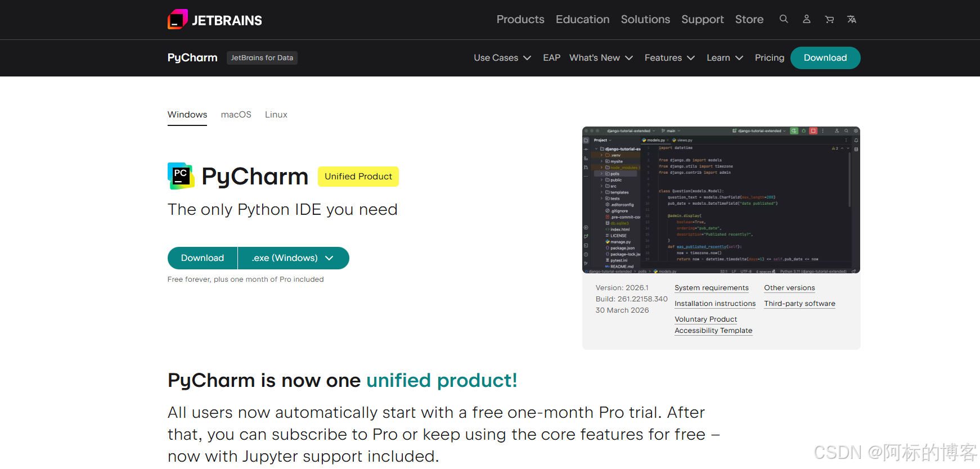Click the Download button in navigation bar

coord(825,58)
